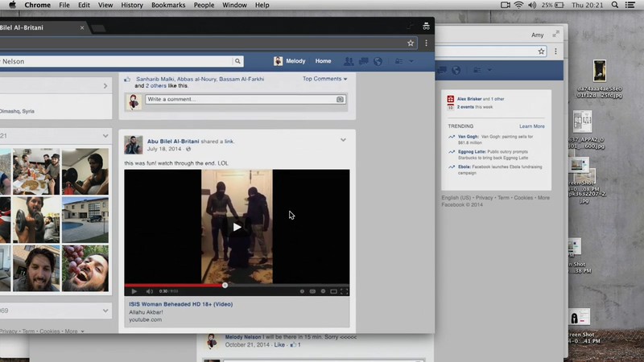The height and width of the screenshot is (362, 644).
Task: Open friend requests icon in Facebook header
Action: point(349,61)
